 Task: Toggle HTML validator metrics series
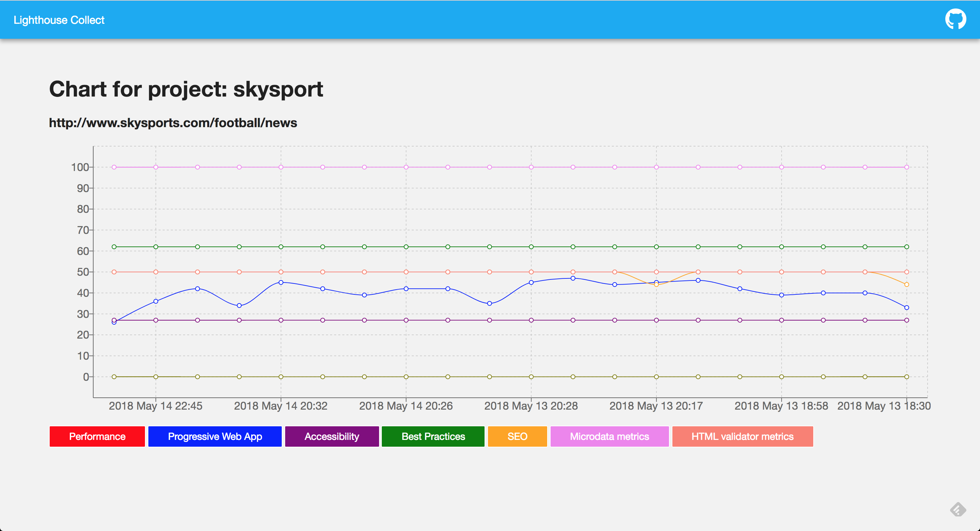tap(742, 436)
